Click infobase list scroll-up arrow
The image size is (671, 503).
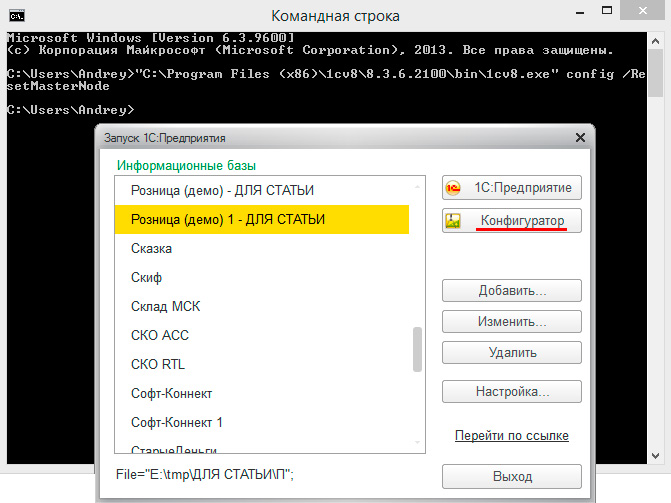[x=417, y=187]
